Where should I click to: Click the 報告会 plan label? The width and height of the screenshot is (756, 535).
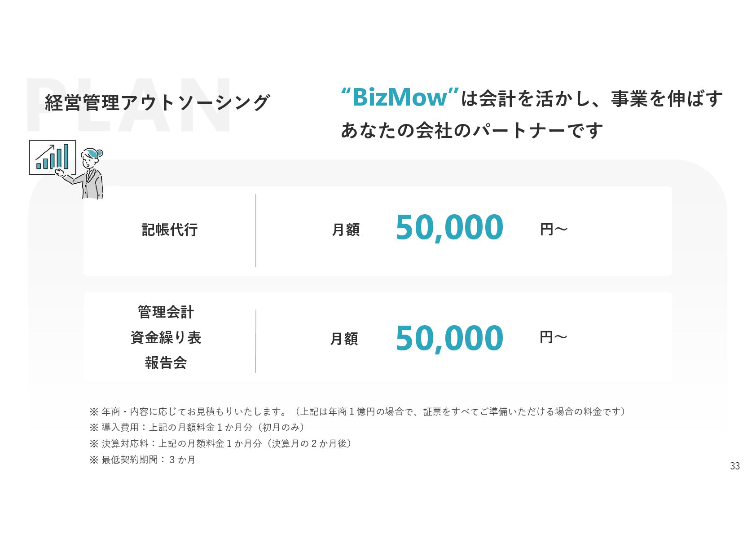point(166,363)
